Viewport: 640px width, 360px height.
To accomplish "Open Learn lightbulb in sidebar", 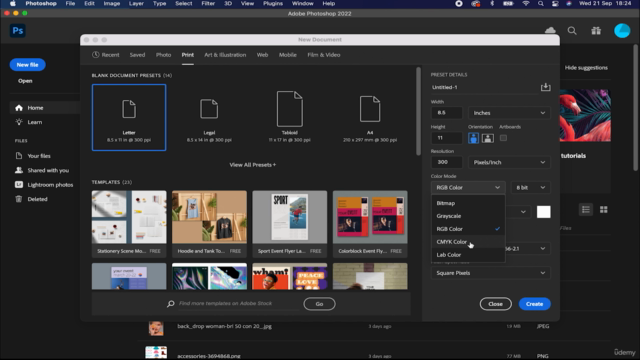I will pos(19,122).
